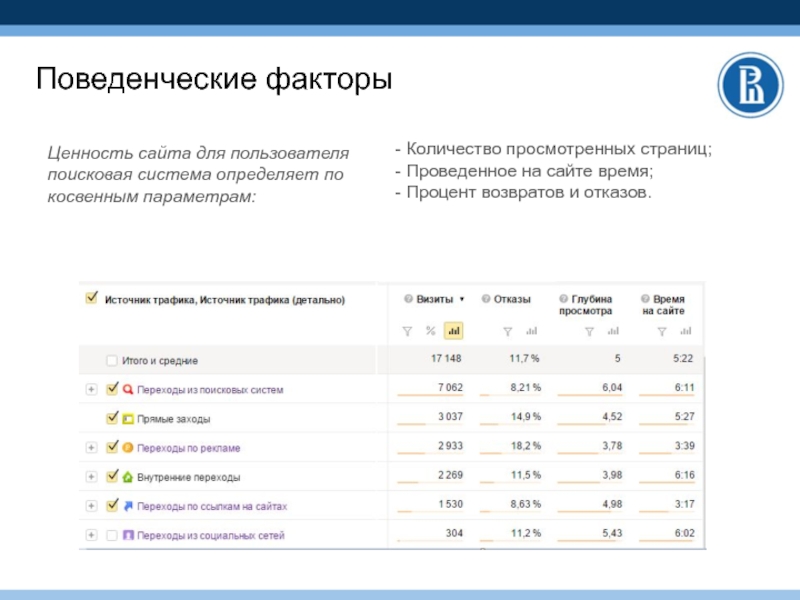
Task: Expand the Внутренние переходы row
Action: tap(91, 477)
